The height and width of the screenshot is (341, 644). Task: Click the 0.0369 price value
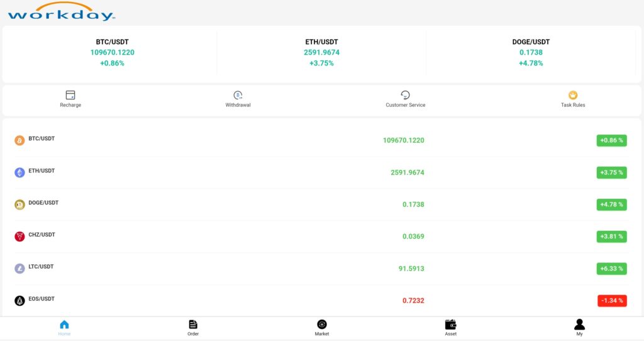coord(413,237)
